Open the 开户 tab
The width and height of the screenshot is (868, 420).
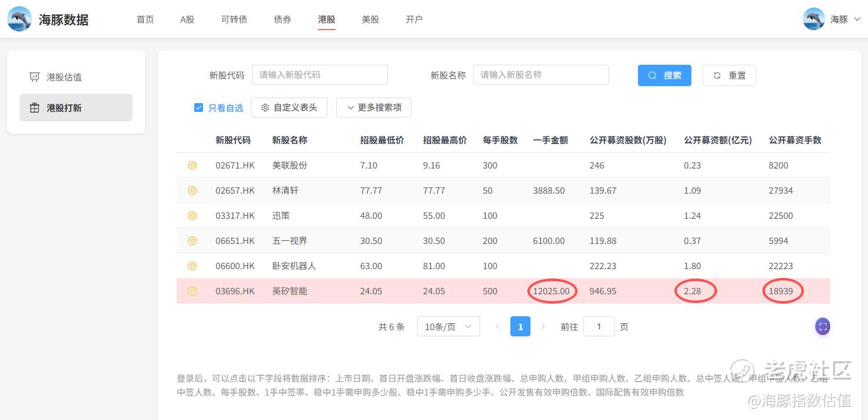pyautogui.click(x=414, y=19)
